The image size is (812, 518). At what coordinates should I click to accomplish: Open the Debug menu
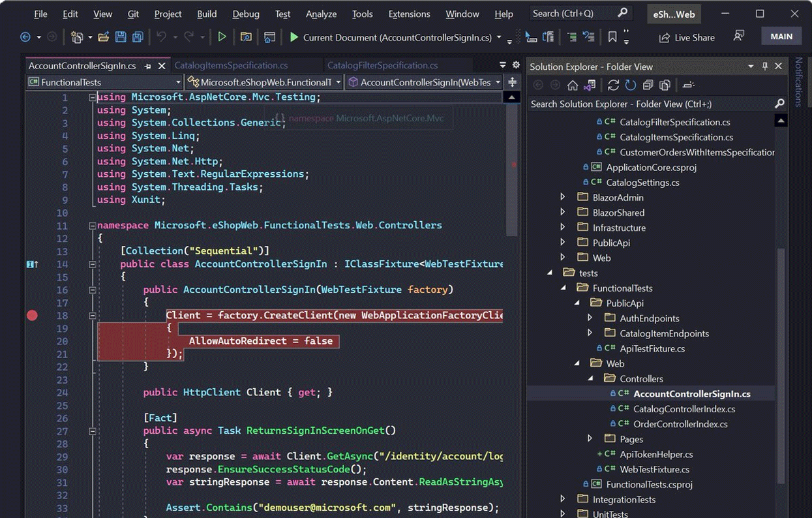tap(246, 14)
